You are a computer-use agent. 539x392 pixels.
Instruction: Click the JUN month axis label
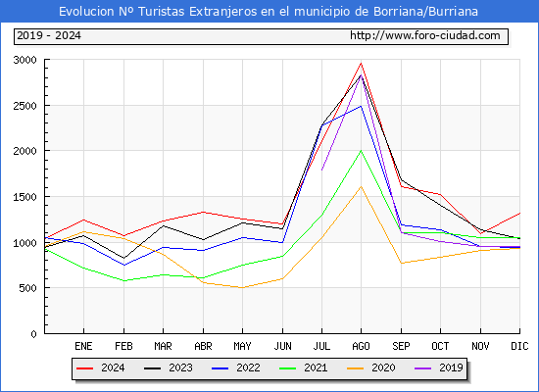point(282,346)
